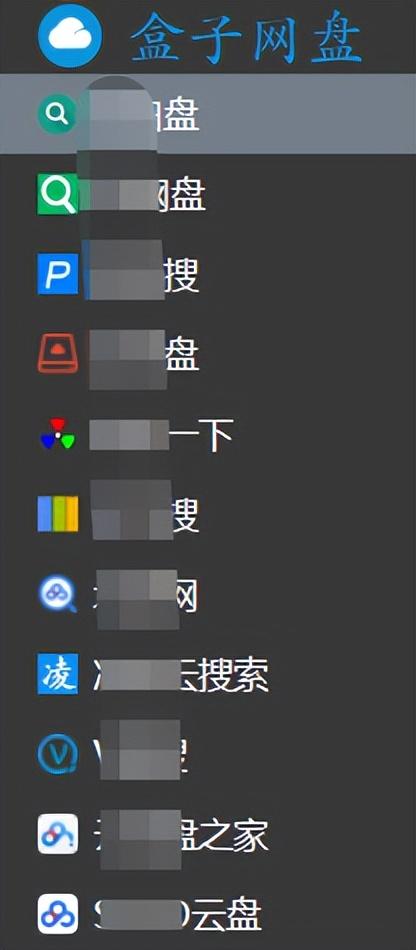Click the blue cloud logo at top

70,36
